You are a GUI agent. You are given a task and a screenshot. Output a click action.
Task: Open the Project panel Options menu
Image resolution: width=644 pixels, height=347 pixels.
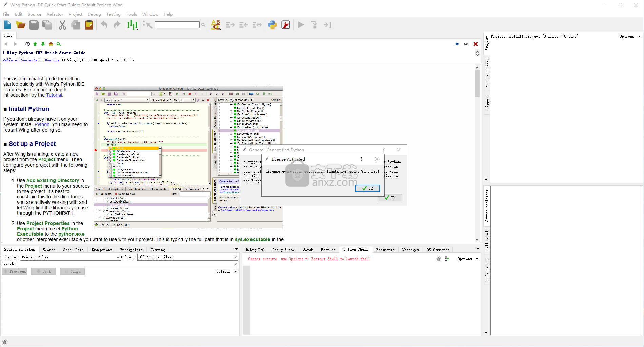630,36
